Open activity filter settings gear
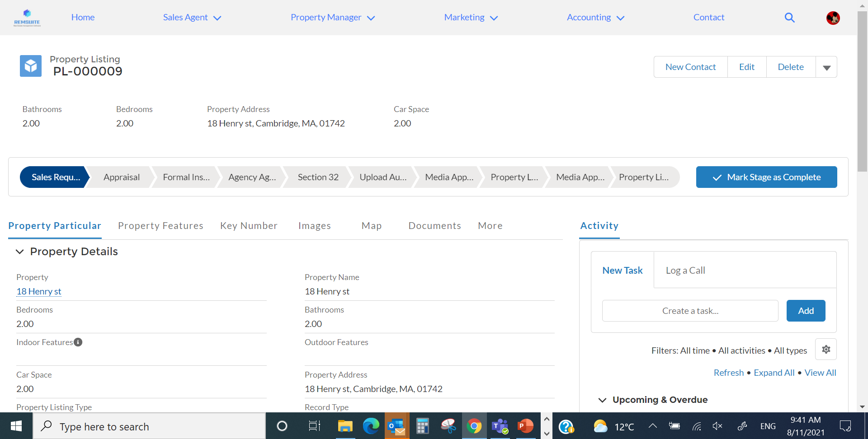 [826, 350]
